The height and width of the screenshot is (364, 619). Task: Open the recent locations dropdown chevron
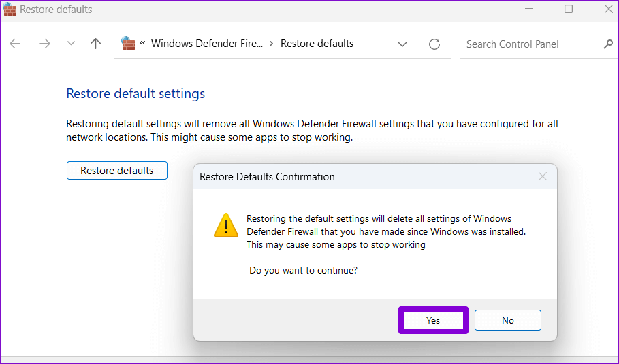pos(71,44)
